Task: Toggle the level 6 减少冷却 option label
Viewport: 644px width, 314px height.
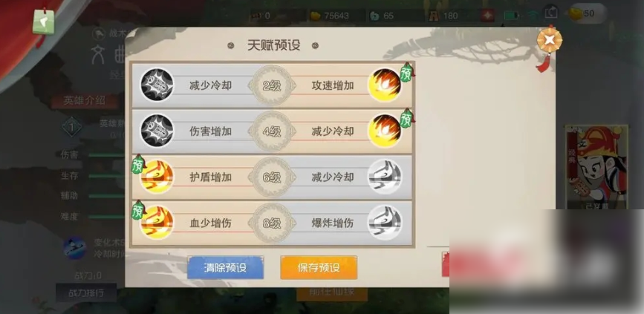Action: click(x=333, y=177)
